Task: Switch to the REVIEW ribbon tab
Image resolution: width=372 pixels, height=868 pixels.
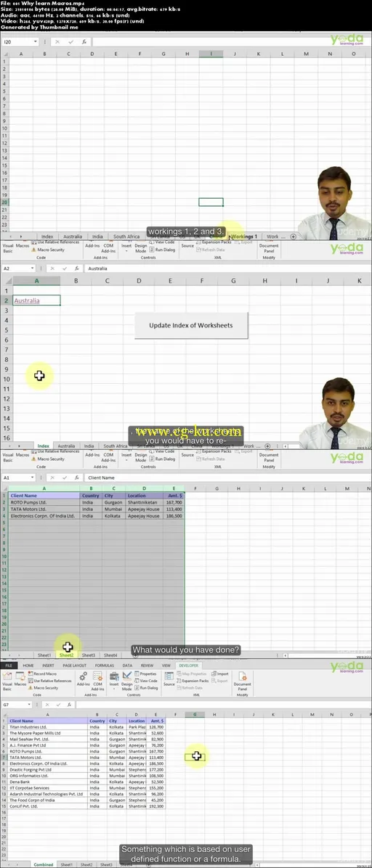Action: click(x=147, y=666)
